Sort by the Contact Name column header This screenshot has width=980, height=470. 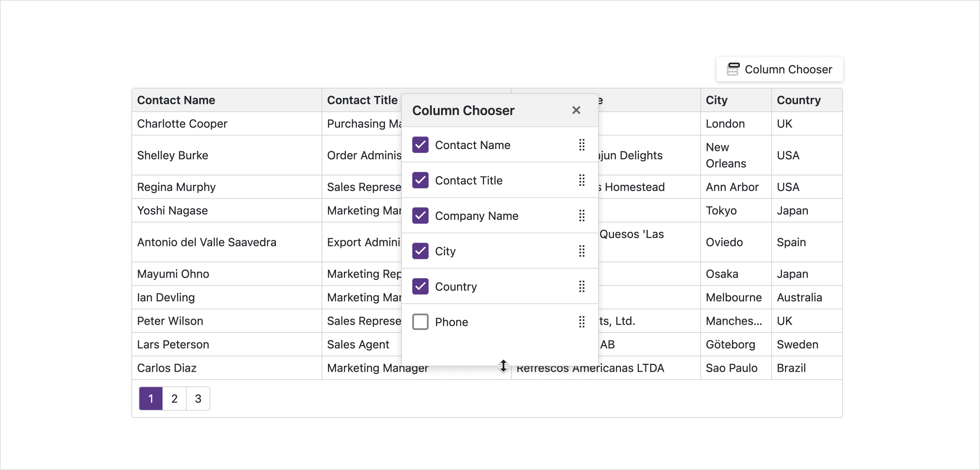click(176, 100)
